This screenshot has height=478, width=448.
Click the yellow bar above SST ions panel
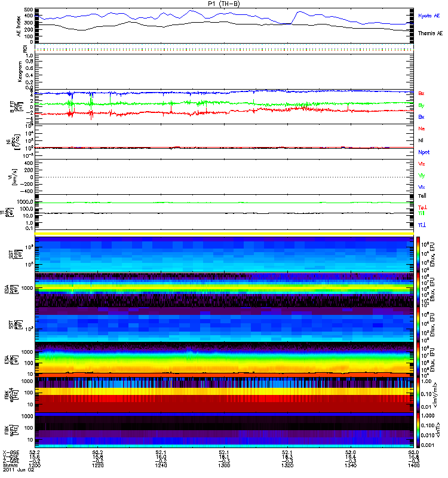pos(224,234)
